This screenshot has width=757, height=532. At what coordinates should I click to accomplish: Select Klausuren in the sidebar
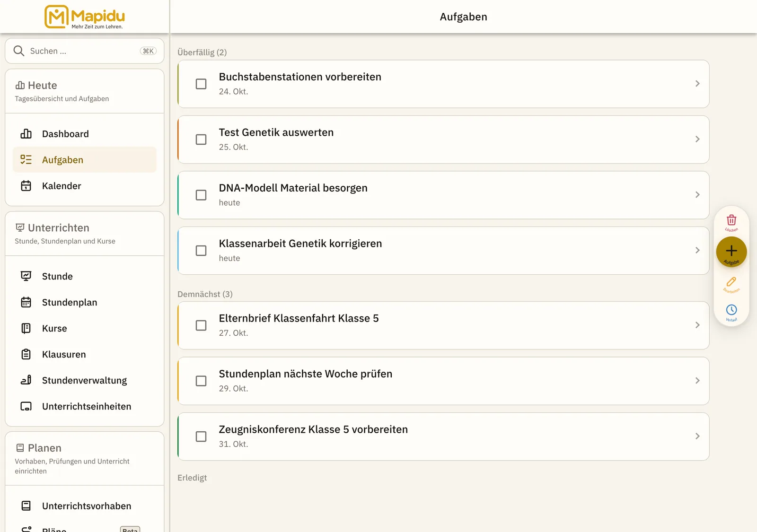tap(85, 354)
